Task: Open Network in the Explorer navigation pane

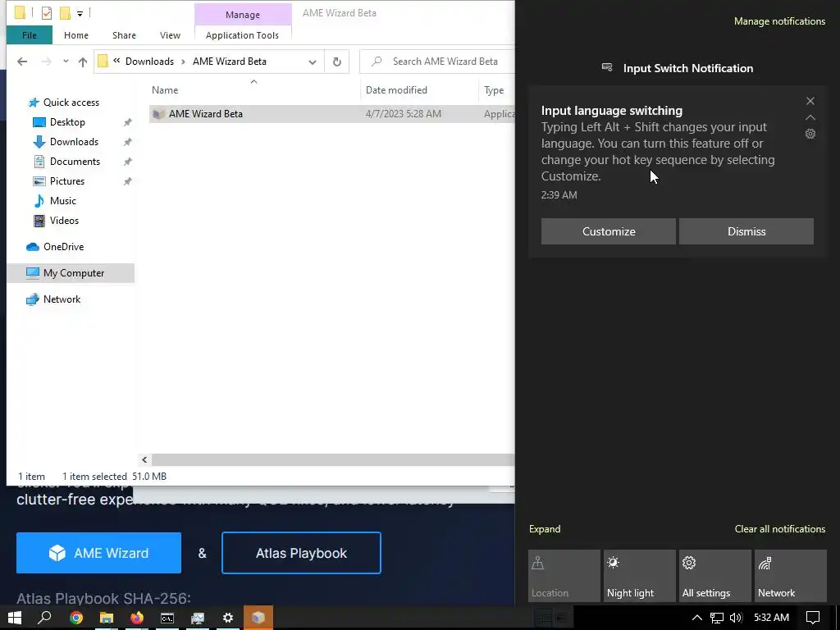Action: (x=62, y=299)
